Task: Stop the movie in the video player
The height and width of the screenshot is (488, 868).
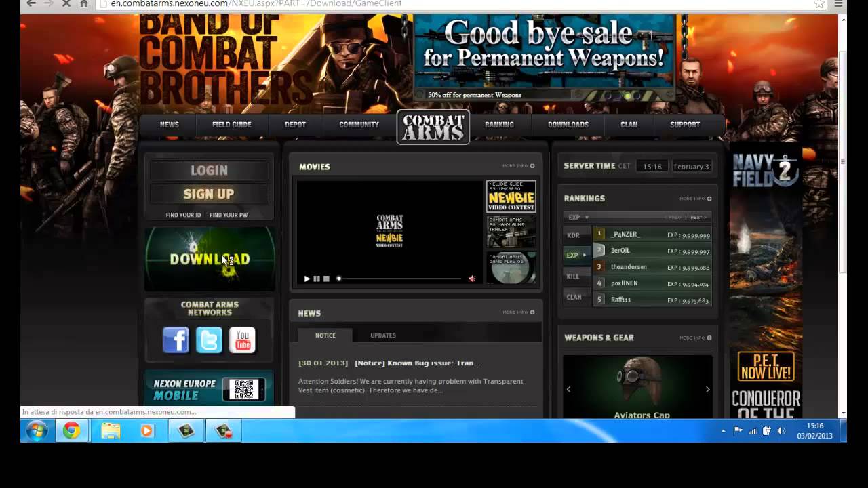Action: [326, 279]
